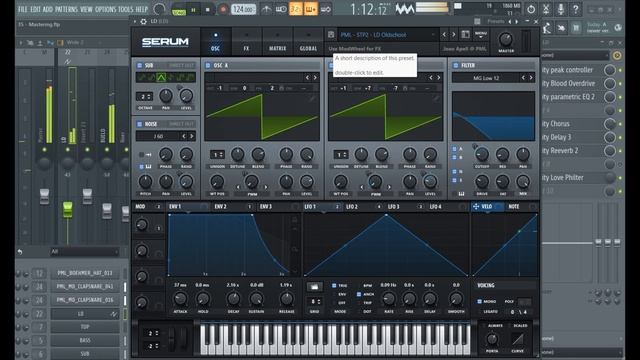
Task: Select the previous OSC A wavetable arrow
Action: click(307, 78)
